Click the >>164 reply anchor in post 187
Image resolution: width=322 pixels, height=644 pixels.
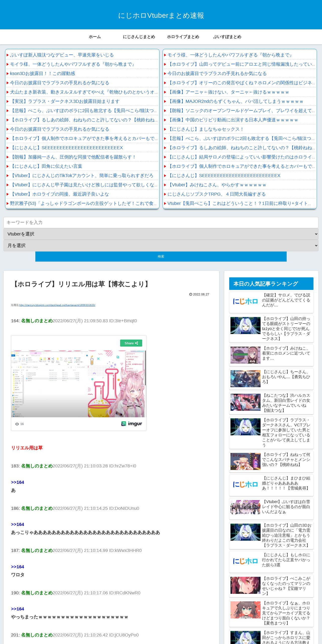(18, 567)
